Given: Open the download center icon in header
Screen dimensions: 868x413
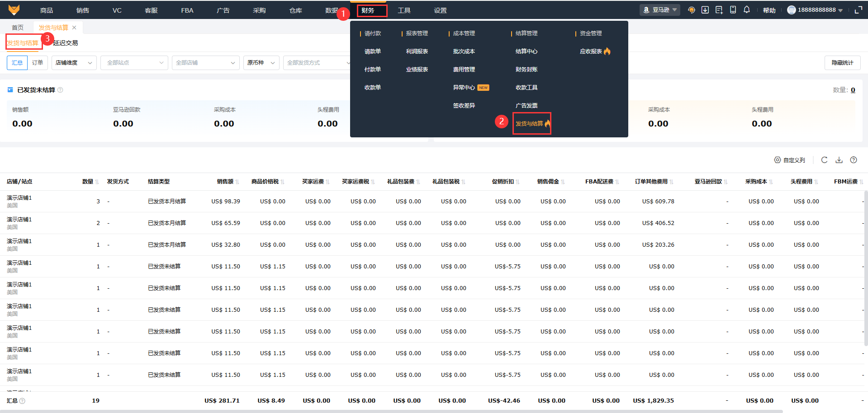Looking at the screenshot, I should (705, 10).
